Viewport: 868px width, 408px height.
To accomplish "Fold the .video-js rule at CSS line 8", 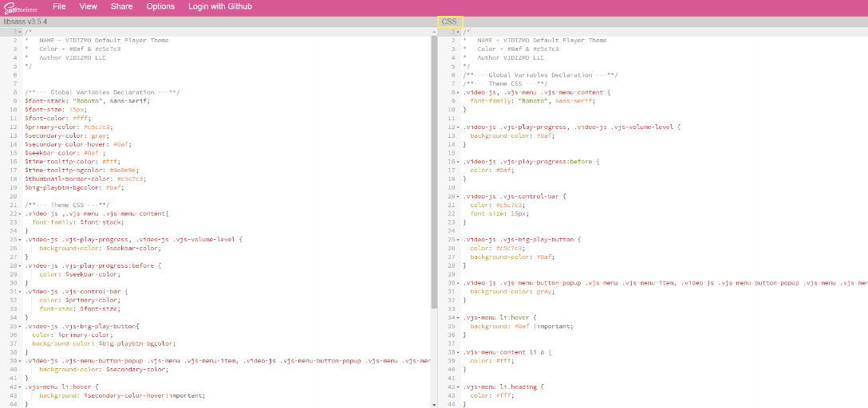I will point(458,92).
